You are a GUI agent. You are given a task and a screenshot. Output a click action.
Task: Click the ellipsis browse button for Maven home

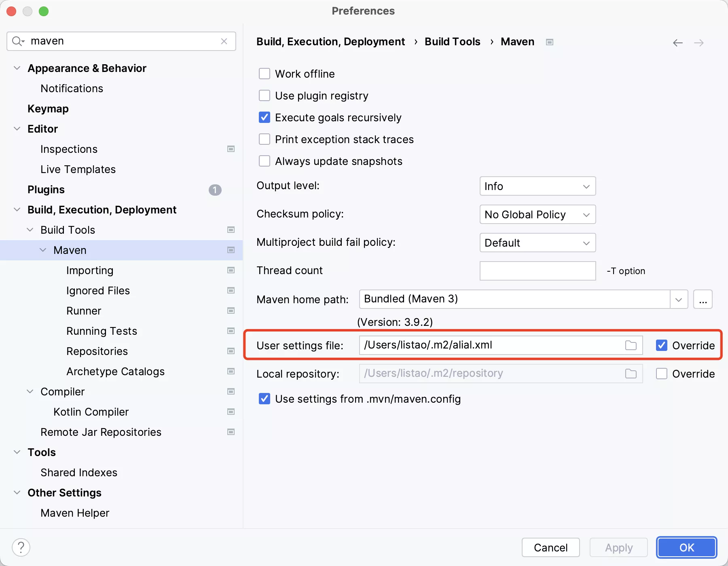703,299
